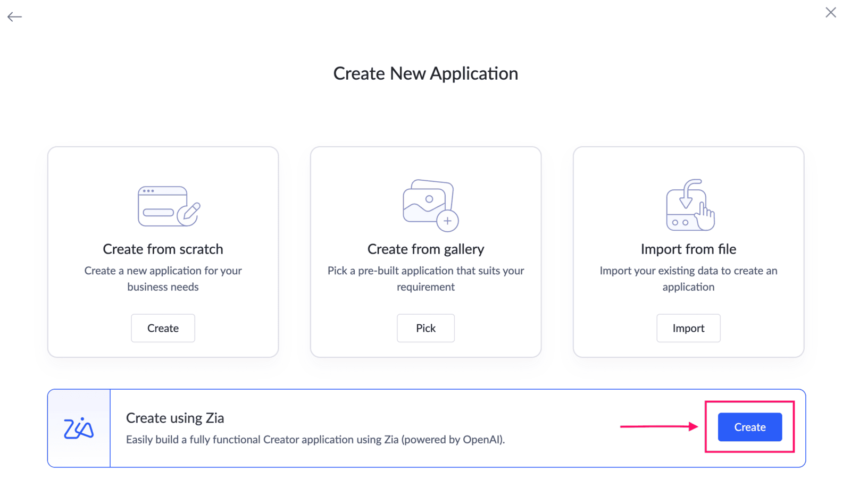Select the Create from gallery heading
The height and width of the screenshot is (504, 851).
tap(425, 249)
